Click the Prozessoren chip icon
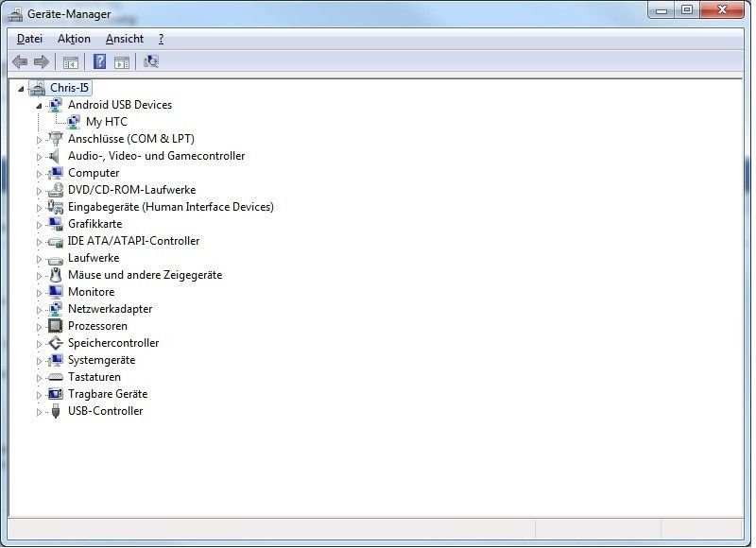Screen dimensions: 756x548 click(56, 326)
